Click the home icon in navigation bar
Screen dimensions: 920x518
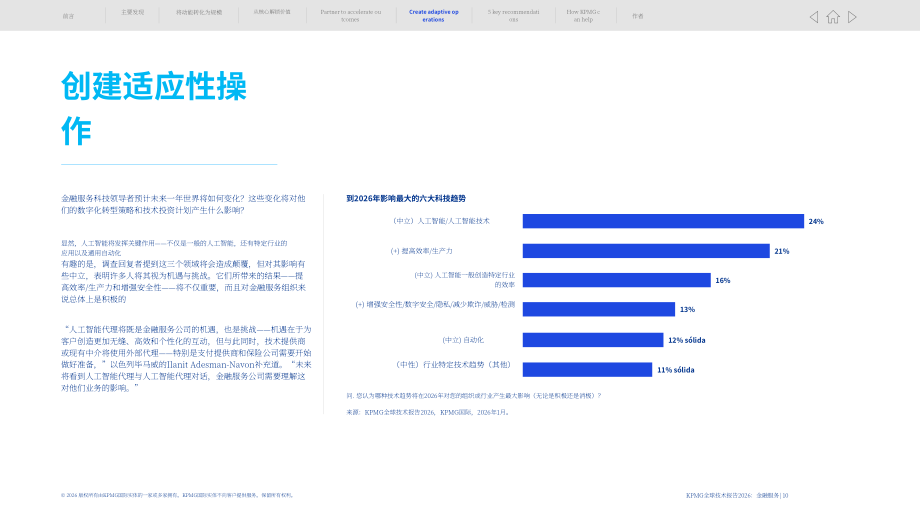tap(833, 17)
